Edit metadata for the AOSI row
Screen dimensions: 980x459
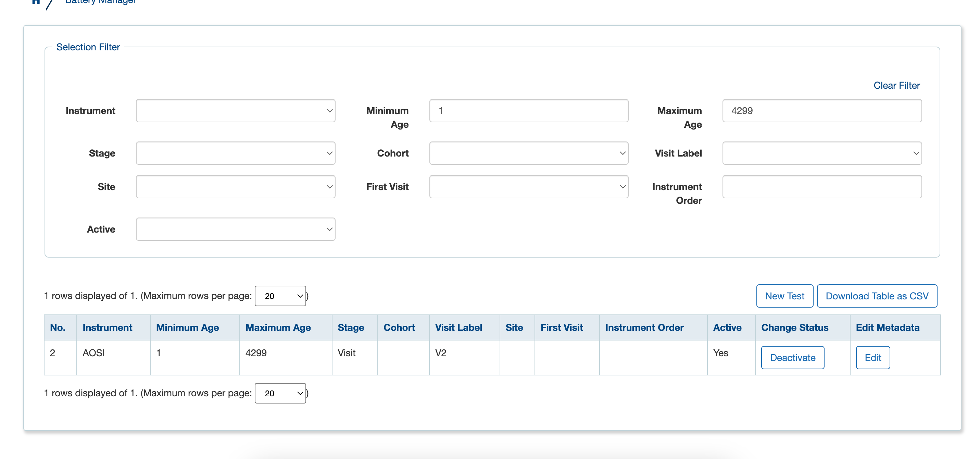873,357
